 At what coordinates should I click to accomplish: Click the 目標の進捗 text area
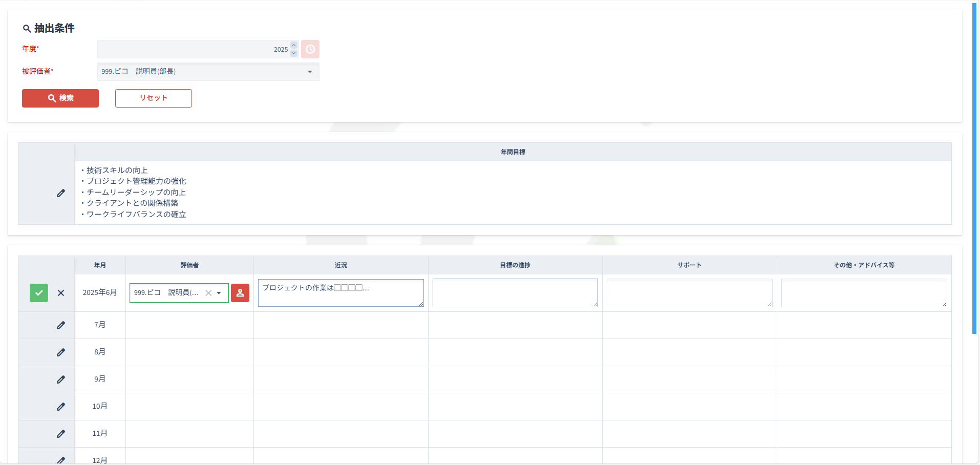515,293
